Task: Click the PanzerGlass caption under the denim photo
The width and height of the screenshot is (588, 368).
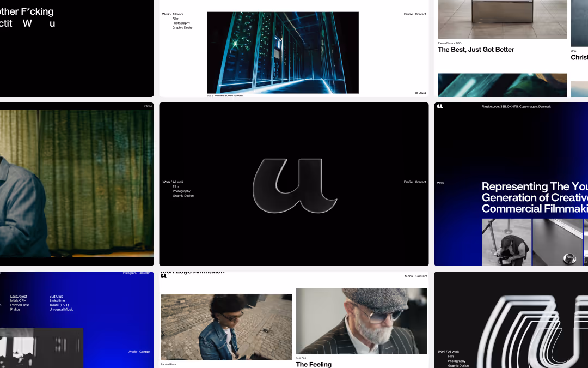Action: click(x=168, y=364)
